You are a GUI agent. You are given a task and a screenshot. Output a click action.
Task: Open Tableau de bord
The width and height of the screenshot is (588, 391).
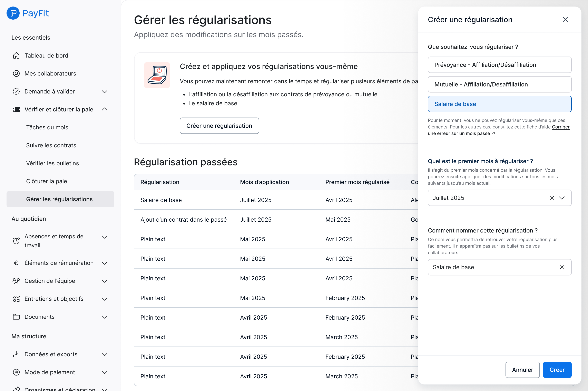(60, 55)
